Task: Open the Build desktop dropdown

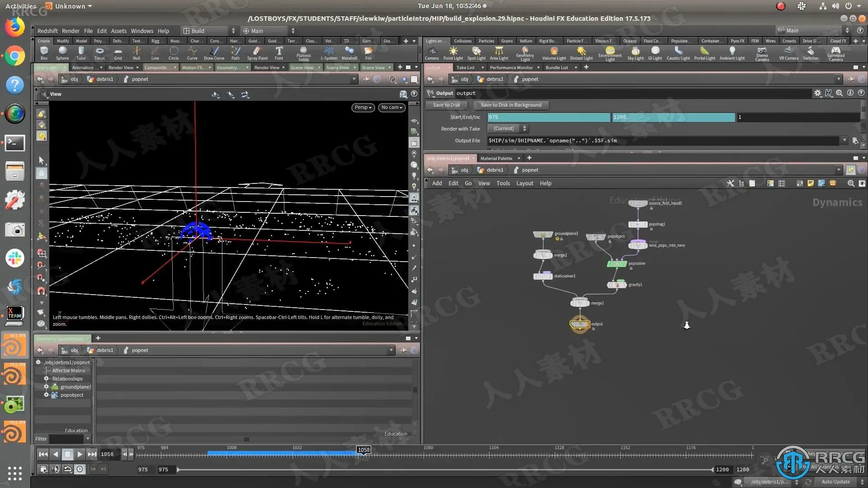Action: click(209, 31)
